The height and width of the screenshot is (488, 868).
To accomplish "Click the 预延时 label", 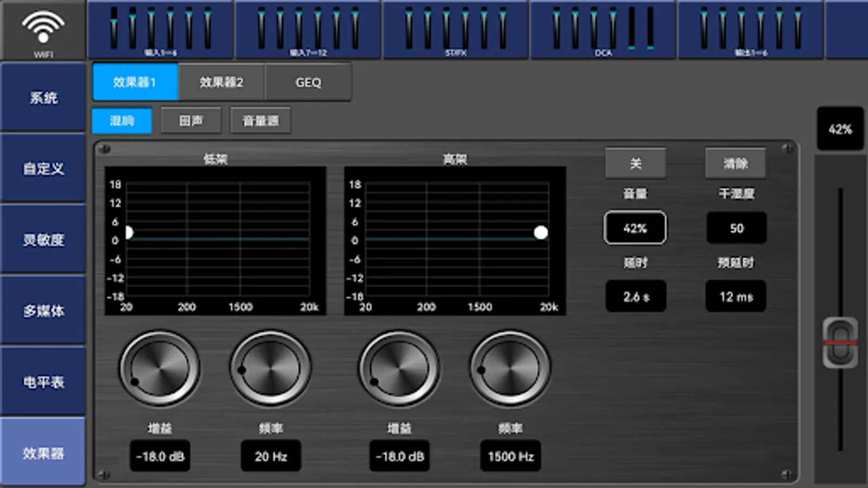I will coord(736,262).
